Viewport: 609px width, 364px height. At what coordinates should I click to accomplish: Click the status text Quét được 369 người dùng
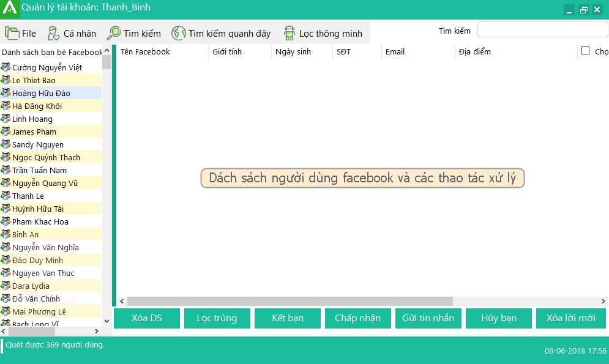(x=55, y=344)
